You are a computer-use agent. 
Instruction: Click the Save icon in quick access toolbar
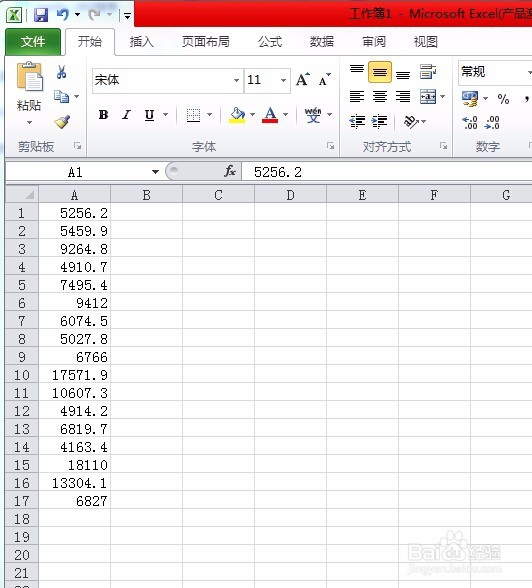point(40,15)
